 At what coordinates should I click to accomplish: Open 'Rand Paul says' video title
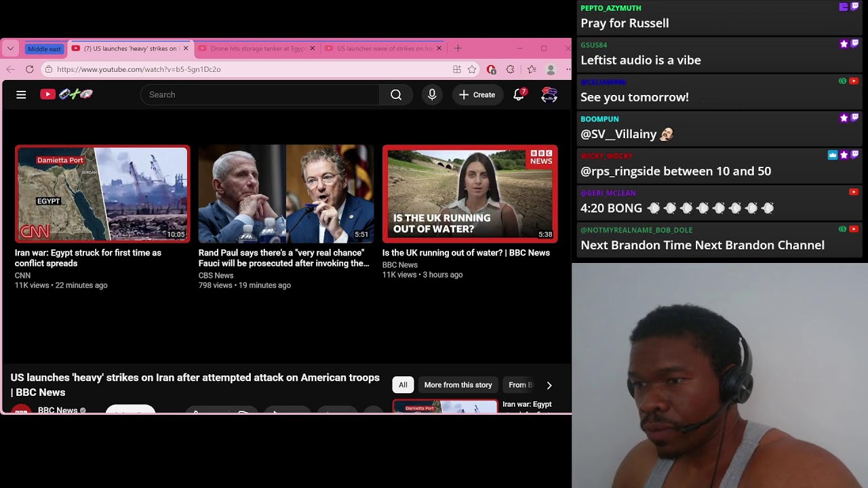(x=284, y=258)
